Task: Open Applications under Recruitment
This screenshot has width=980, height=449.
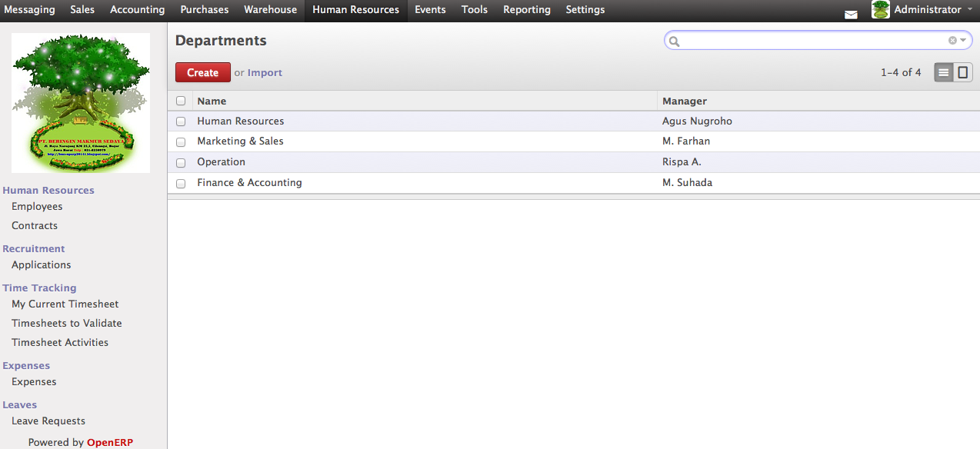Action: tap(42, 264)
